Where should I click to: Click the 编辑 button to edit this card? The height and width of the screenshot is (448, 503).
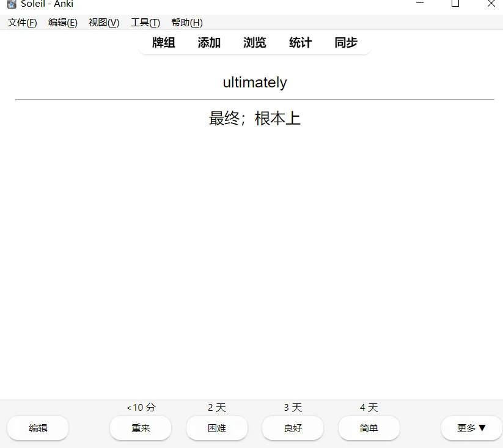point(38,428)
